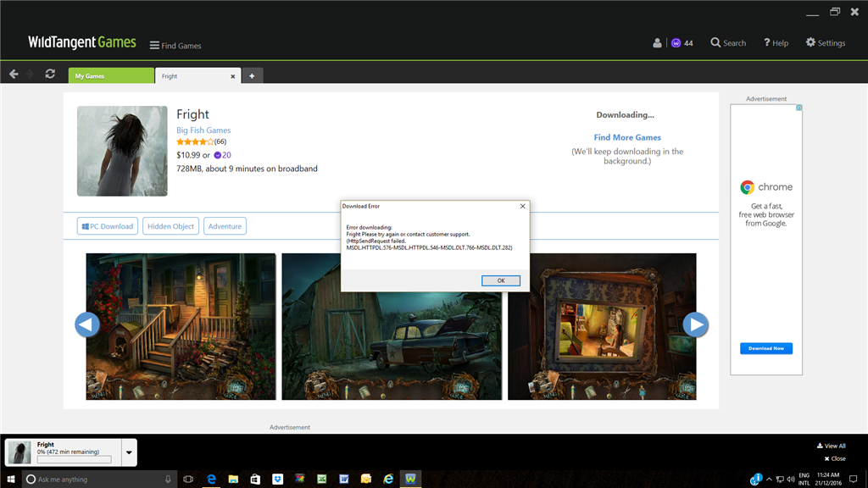Click the Fright thumbnail in the download tray
This screenshot has height=488, width=868.
[x=19, y=452]
